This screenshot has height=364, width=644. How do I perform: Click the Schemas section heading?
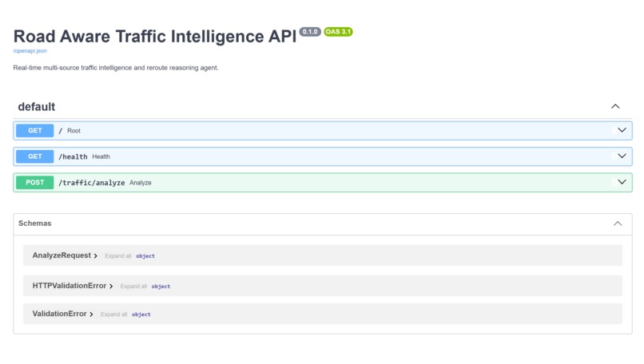click(x=35, y=224)
